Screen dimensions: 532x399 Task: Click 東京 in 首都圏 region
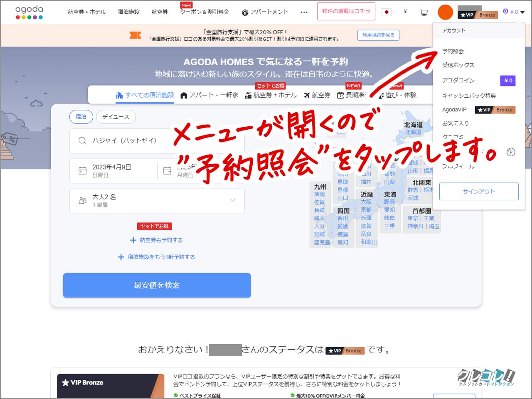click(x=413, y=218)
